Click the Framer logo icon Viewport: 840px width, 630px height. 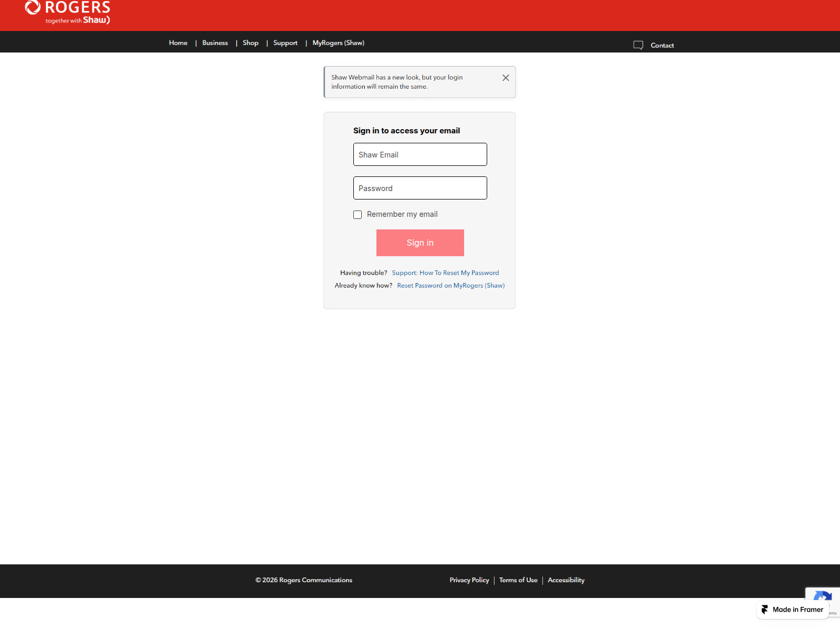(x=765, y=610)
